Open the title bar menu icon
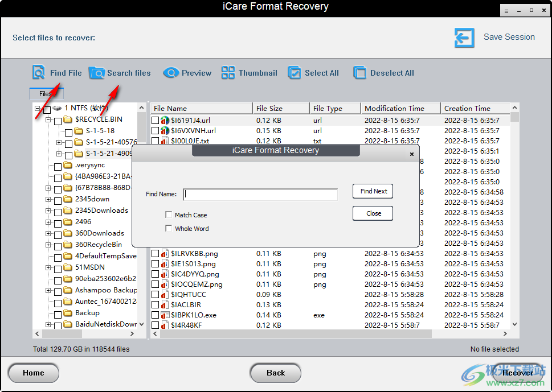552x392 pixels. coord(506,11)
